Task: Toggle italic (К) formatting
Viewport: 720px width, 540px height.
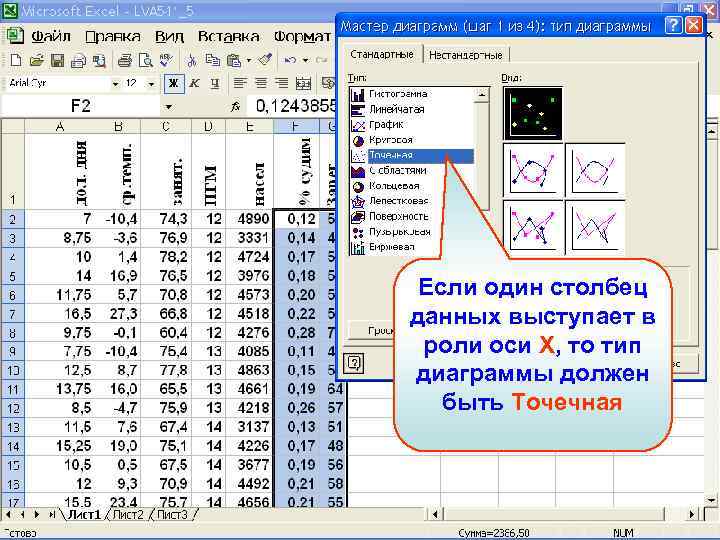Action: pyautogui.click(x=195, y=83)
